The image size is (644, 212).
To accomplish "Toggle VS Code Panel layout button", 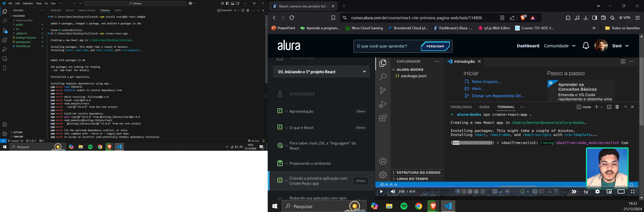I will (x=233, y=4).
